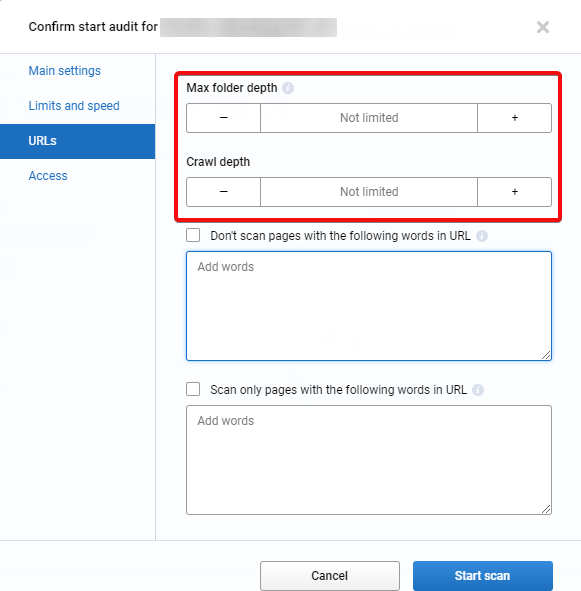Go to the Access tab
Screen dimensions: 581x591
tap(48, 176)
